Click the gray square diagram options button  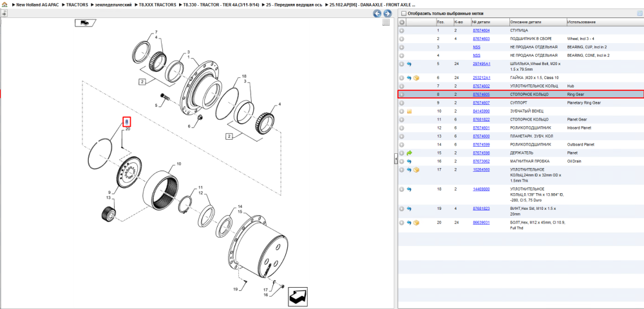click(386, 23)
